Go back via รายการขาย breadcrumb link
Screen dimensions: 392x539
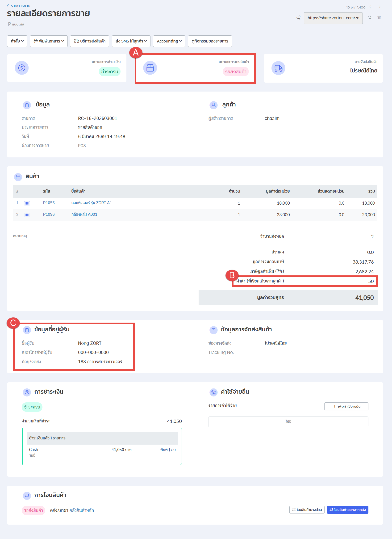(20, 6)
